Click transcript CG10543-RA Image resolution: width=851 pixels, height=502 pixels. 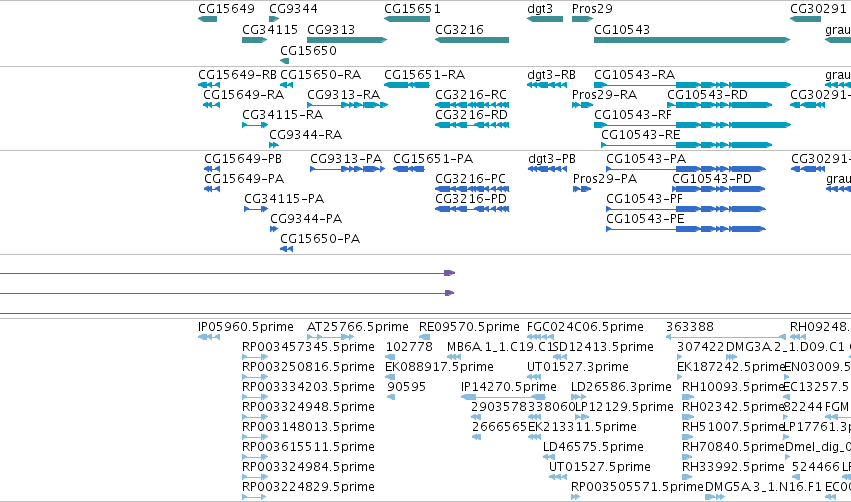693,85
